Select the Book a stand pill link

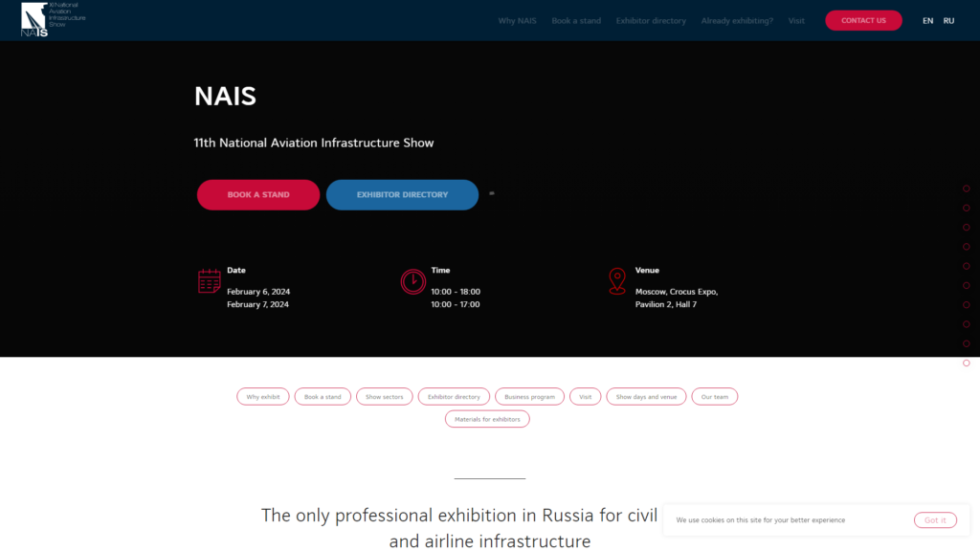tap(323, 397)
